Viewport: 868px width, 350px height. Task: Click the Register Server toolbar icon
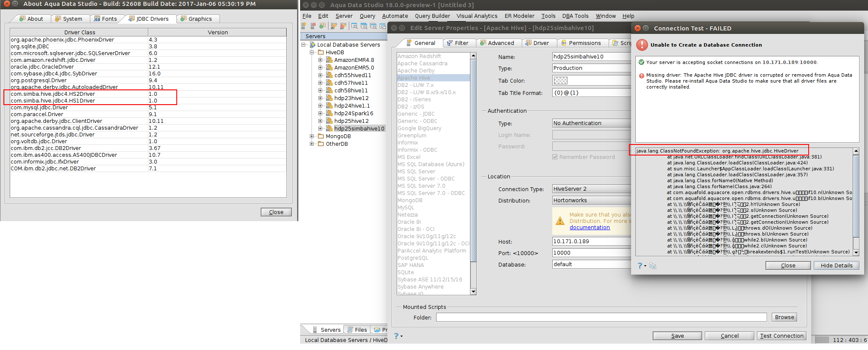tap(304, 26)
